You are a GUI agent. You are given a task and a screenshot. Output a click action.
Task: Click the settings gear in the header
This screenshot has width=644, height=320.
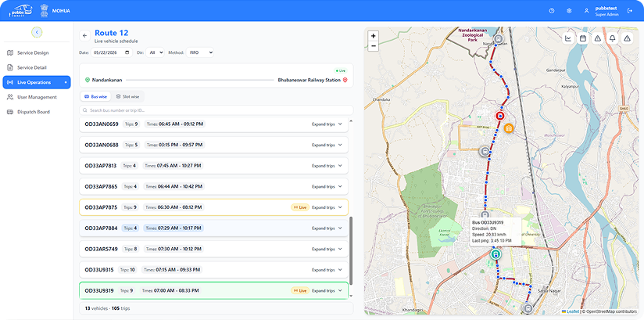(569, 11)
